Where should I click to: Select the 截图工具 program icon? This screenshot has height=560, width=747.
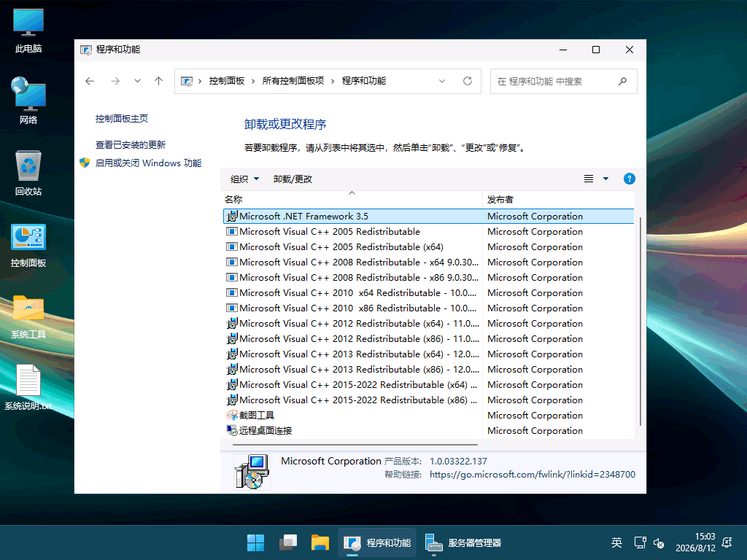231,415
